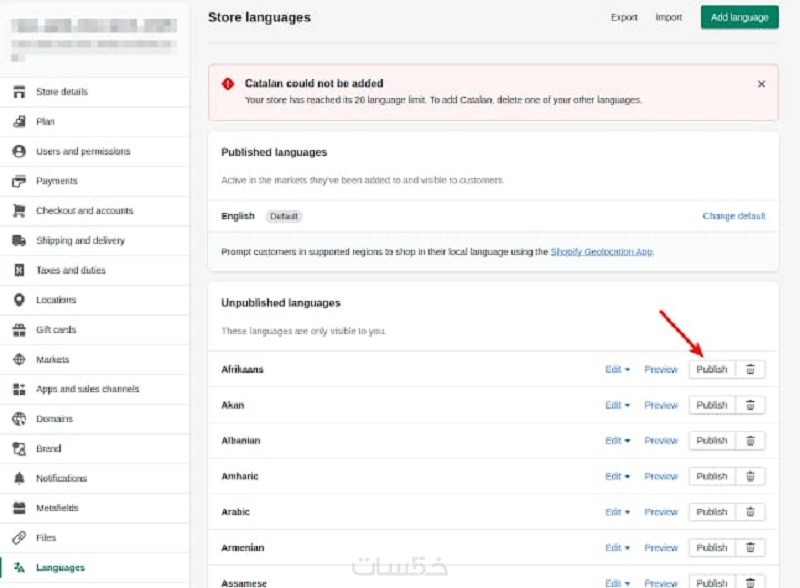Viewport: 800px width, 588px height.
Task: Click the Store details icon in sidebar
Action: (18, 92)
